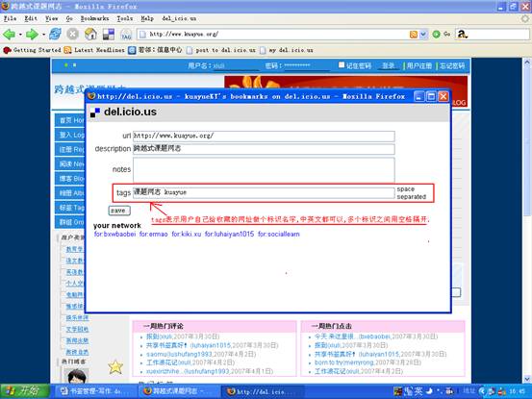The width and height of the screenshot is (532, 399).
Task: Click the Firefox throbber activity icon
Action: pyautogui.click(x=525, y=18)
